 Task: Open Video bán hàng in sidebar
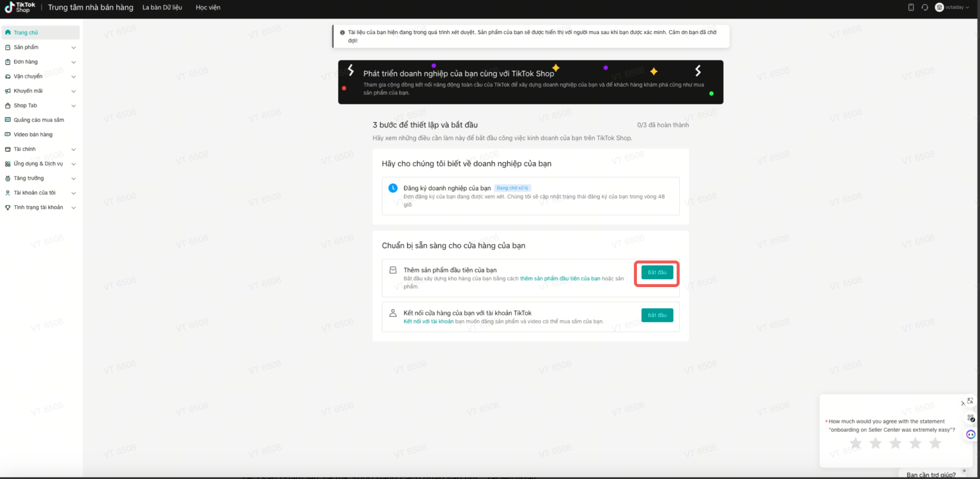point(33,134)
